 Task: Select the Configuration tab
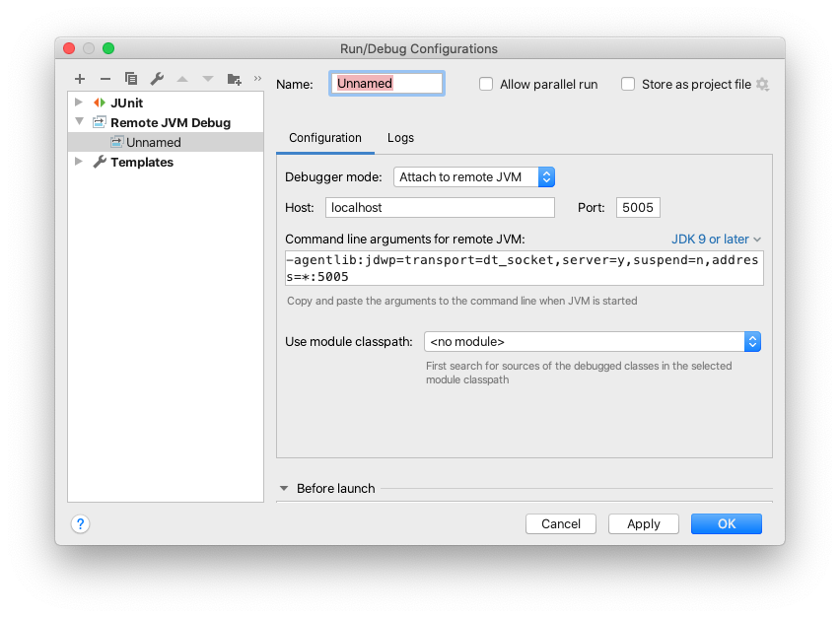325,138
